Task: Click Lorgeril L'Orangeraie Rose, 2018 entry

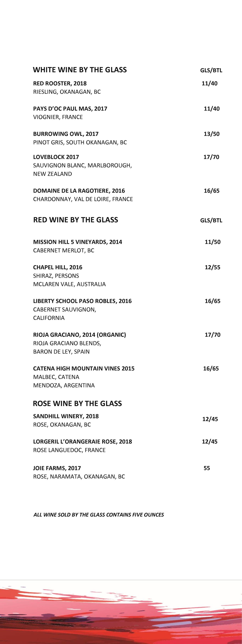Action: (82, 442)
